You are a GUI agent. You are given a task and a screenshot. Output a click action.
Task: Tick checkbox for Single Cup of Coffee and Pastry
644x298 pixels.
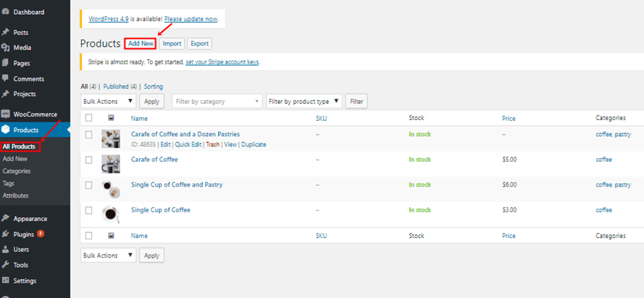pyautogui.click(x=89, y=185)
